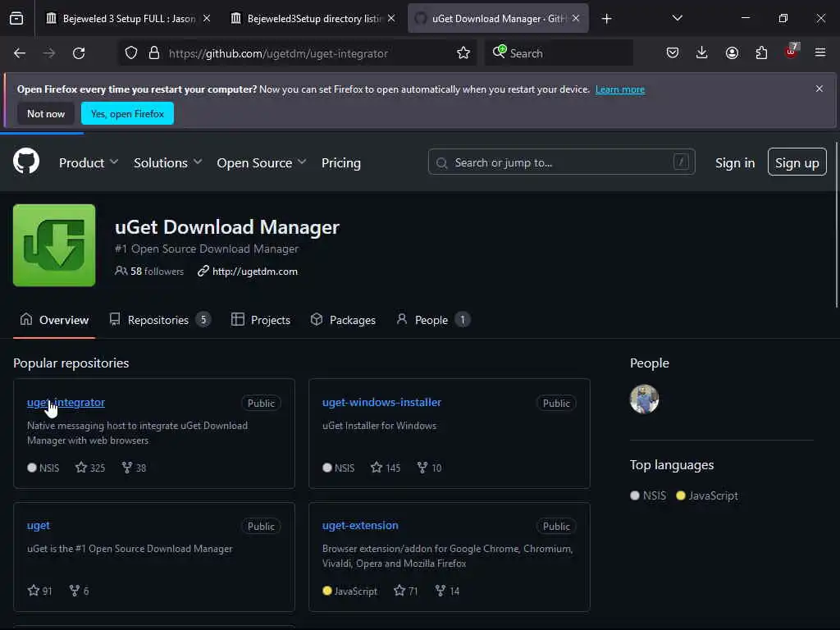Viewport: 840px width, 630px height.
Task: Expand the Open Source menu
Action: pos(262,163)
